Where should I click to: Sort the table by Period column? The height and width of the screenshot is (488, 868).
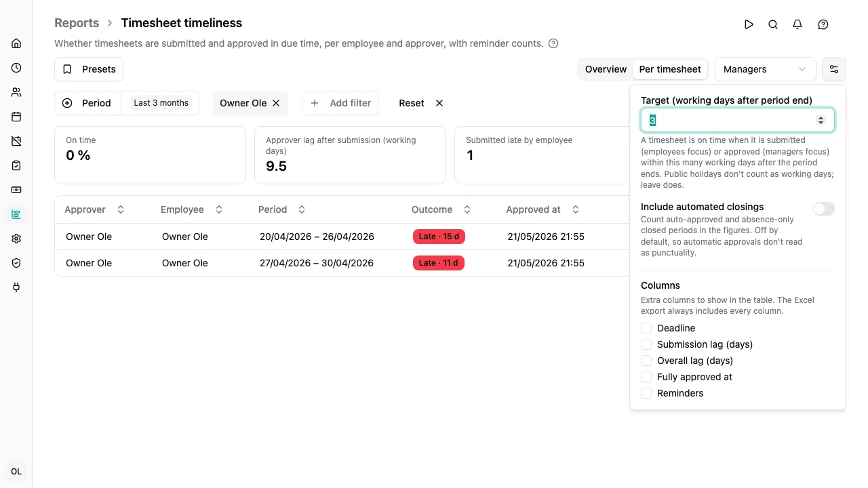pyautogui.click(x=282, y=209)
